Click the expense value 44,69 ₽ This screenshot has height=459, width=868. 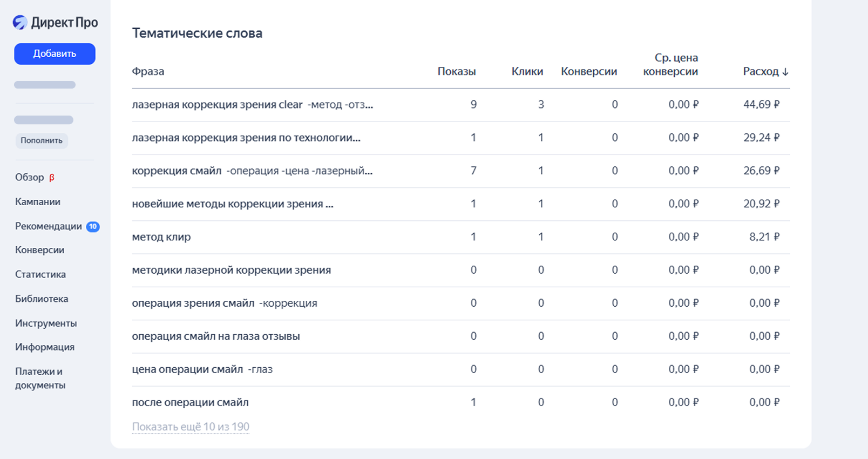[x=761, y=105]
